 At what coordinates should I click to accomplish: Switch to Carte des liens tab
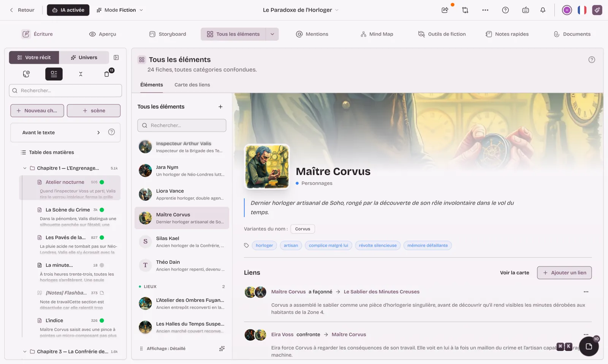(x=192, y=85)
